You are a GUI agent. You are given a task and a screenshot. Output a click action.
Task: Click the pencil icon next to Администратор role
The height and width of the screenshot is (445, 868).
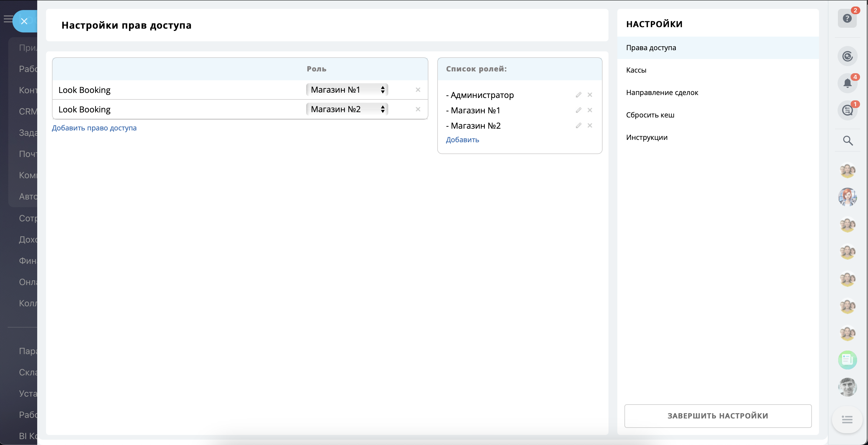(579, 95)
